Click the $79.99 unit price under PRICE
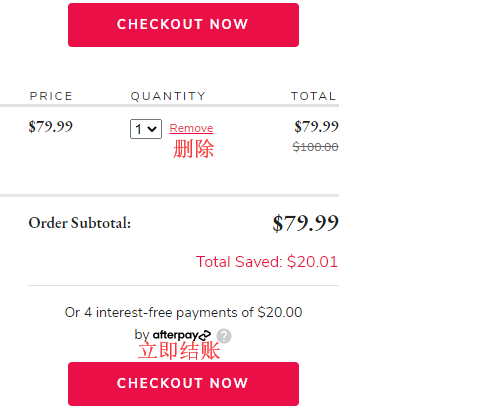 point(51,127)
